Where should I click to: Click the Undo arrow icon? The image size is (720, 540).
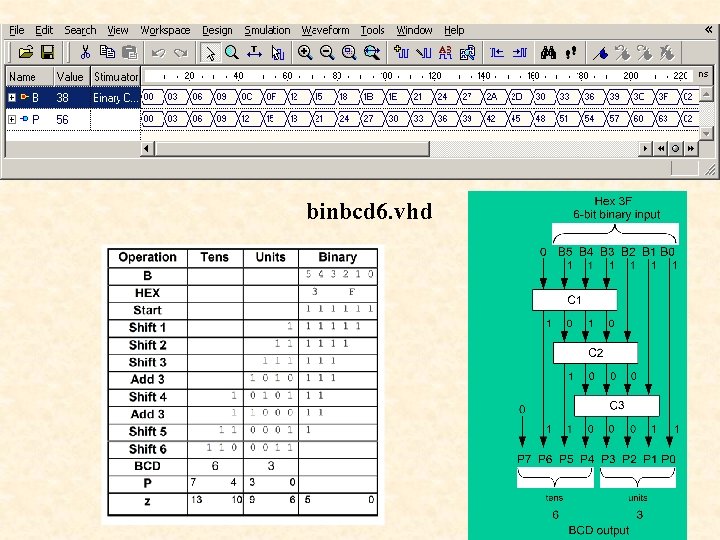[158, 53]
